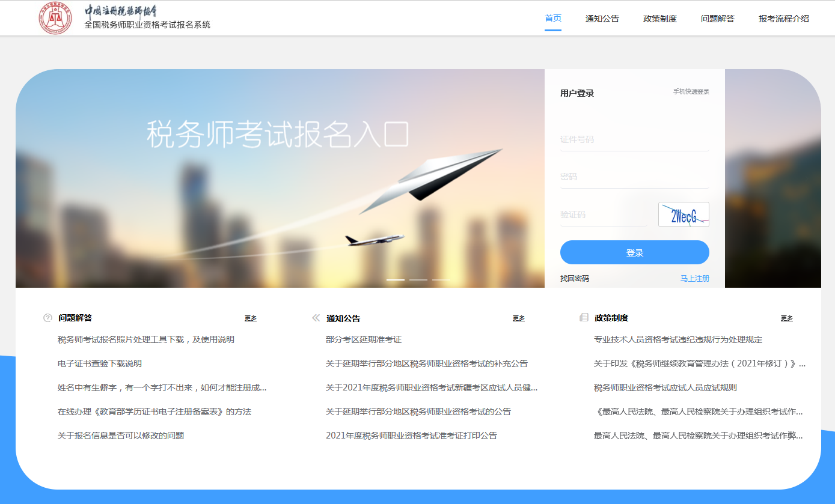Go to 问题解答 in the top navigation
The width and height of the screenshot is (835, 504).
point(717,19)
